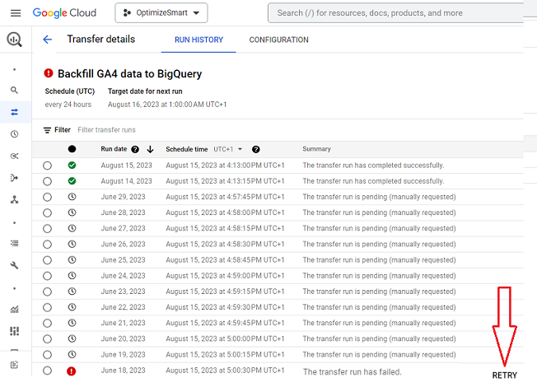Click the 'Backfill GA4 data to BigQuery' title
537x392 pixels.
click(x=130, y=73)
